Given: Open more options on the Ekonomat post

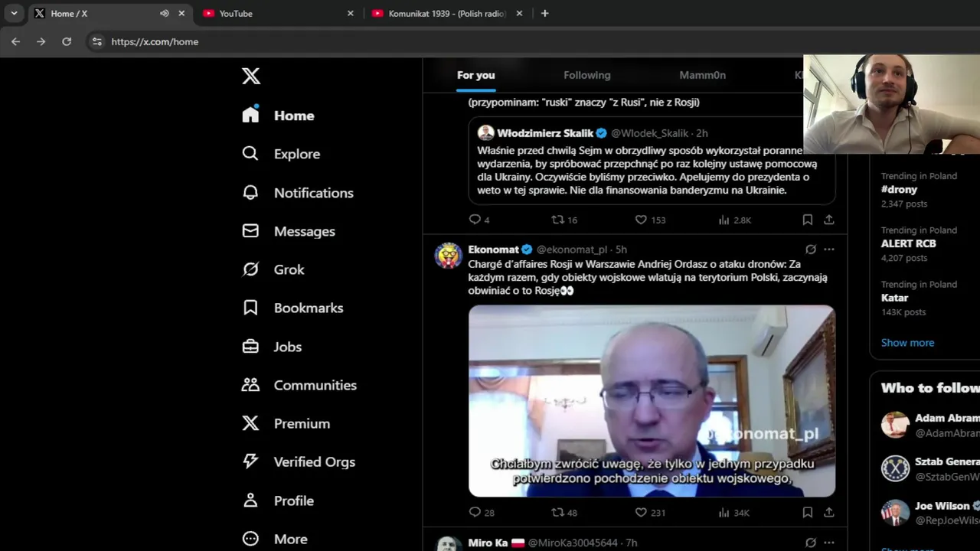Looking at the screenshot, I should click(x=828, y=249).
